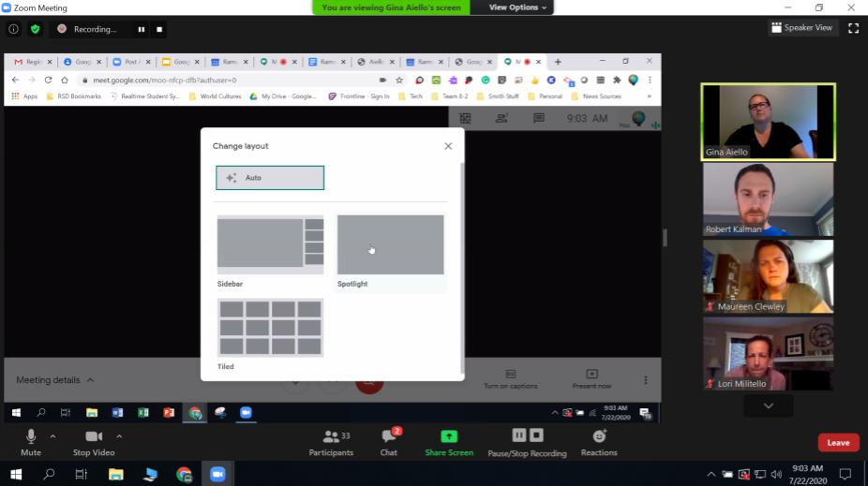Screen dimensions: 868x486
Task: Open the Reactions menu
Action: [x=599, y=442]
